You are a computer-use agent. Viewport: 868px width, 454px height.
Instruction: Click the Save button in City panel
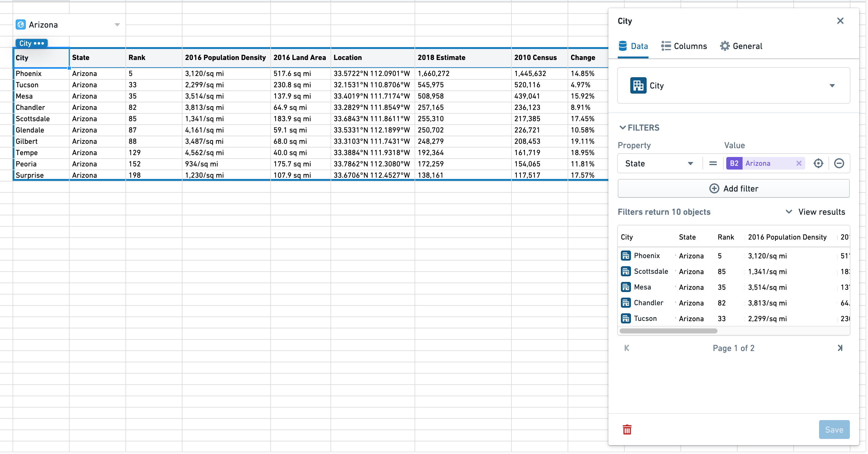click(x=834, y=429)
